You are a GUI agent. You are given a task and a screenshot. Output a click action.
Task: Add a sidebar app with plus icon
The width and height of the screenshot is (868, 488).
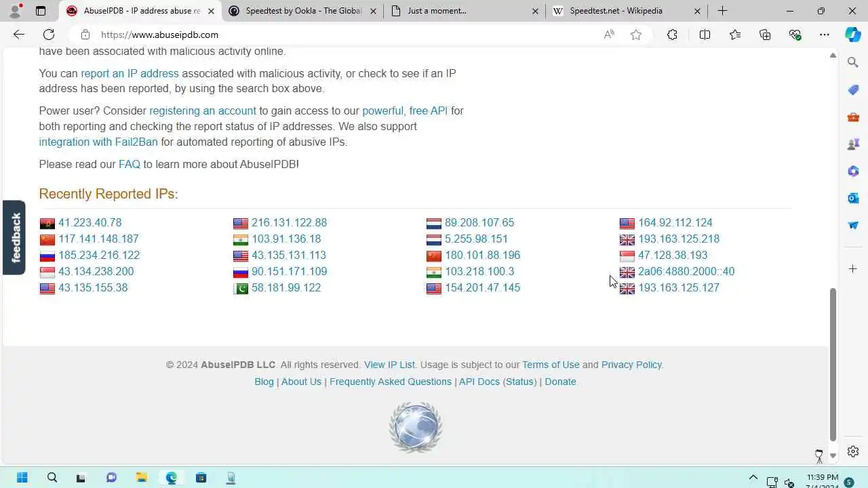(853, 269)
